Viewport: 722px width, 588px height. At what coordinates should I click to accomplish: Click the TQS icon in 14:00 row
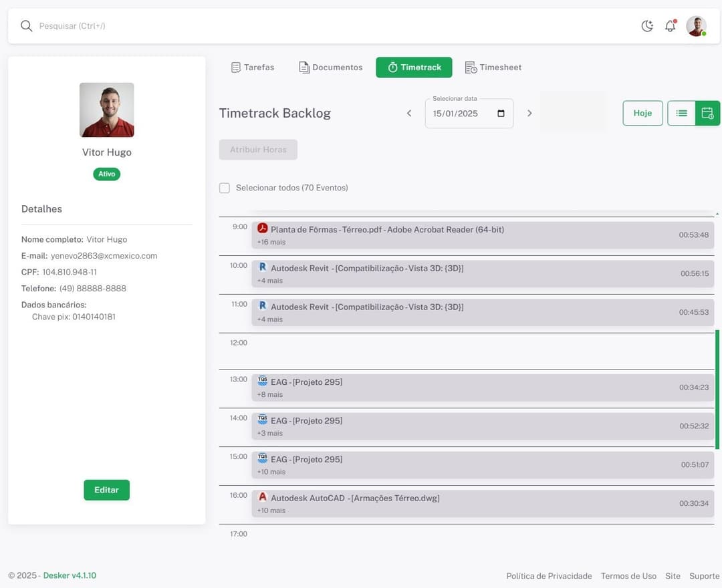coord(263,420)
